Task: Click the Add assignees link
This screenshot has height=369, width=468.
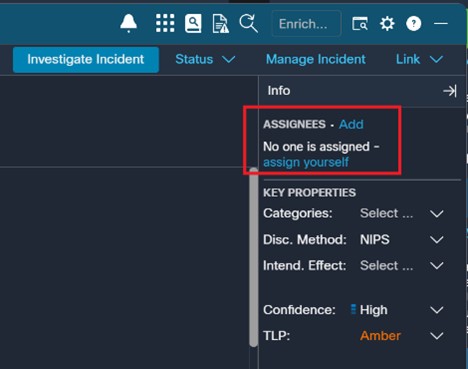Action: tap(351, 124)
